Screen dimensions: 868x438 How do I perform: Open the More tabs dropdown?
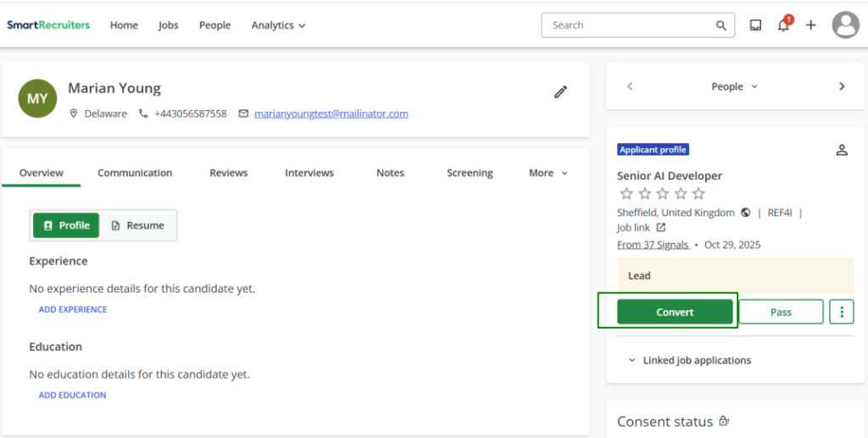click(x=548, y=173)
